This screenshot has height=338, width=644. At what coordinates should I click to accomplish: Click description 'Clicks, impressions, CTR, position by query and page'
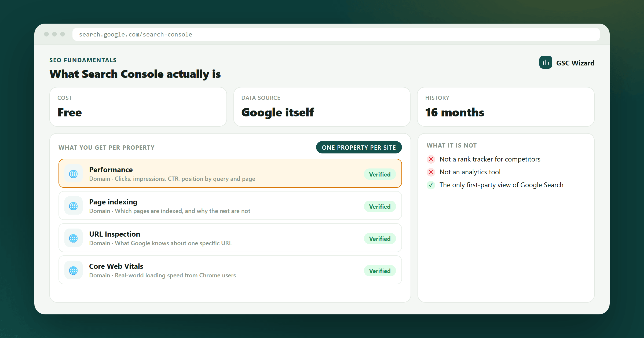(x=185, y=179)
